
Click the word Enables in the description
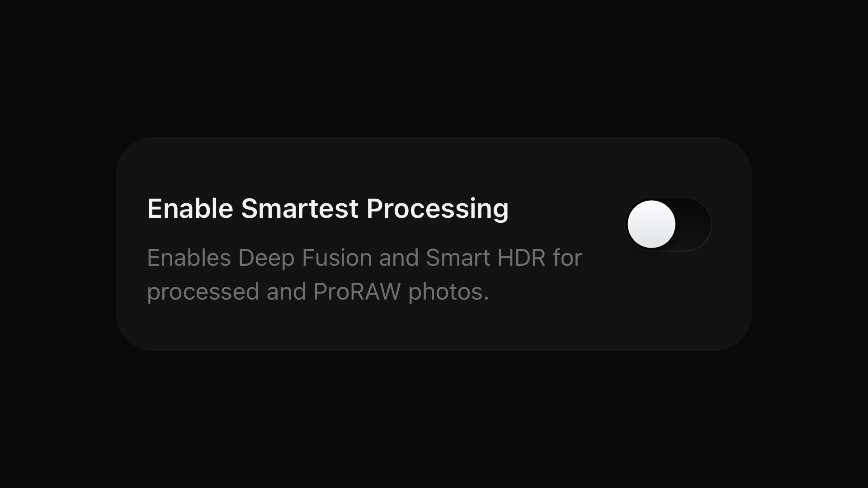189,258
